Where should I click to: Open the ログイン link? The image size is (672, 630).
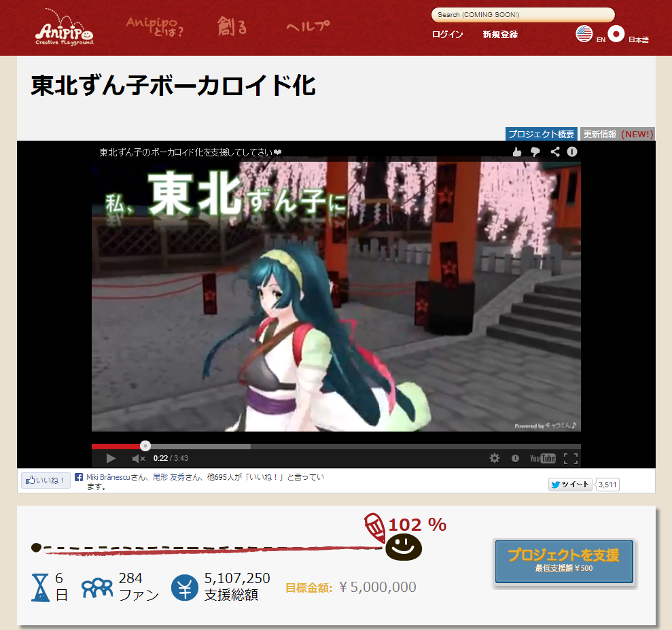(x=447, y=34)
